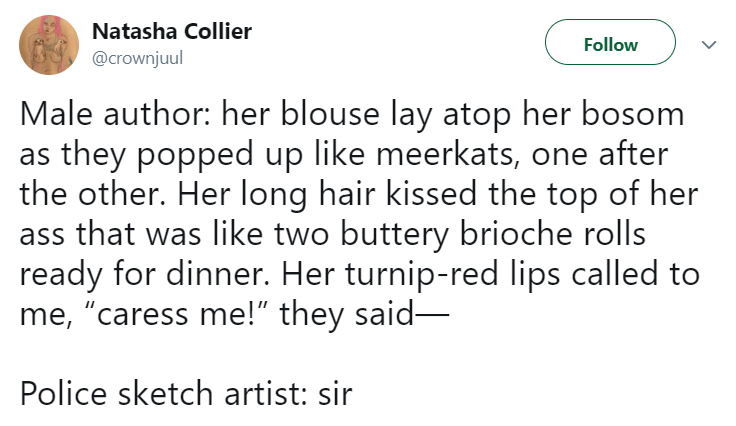
Task: Click Natasha Collier's profile avatar
Action: (50, 45)
